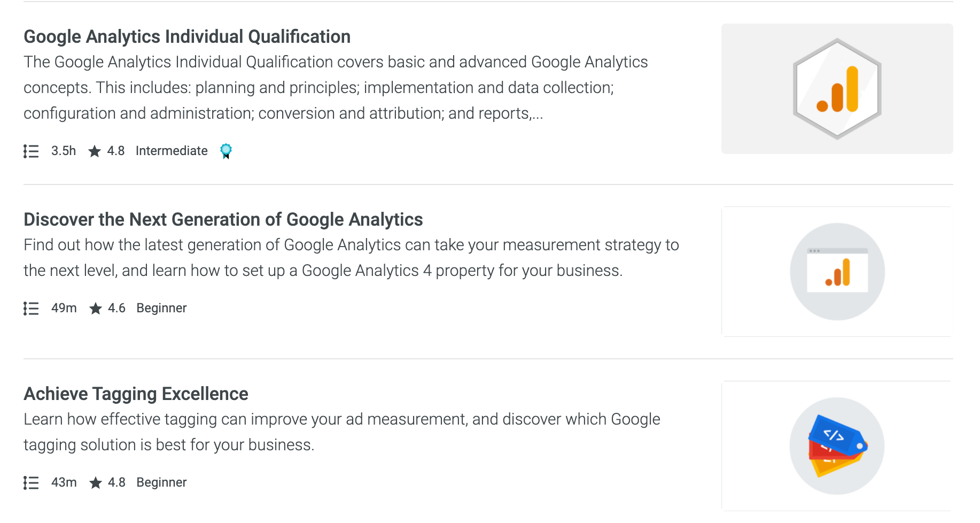Click the Beginner label beside 4.6 rating
This screenshot has height=523, width=980.
point(161,308)
